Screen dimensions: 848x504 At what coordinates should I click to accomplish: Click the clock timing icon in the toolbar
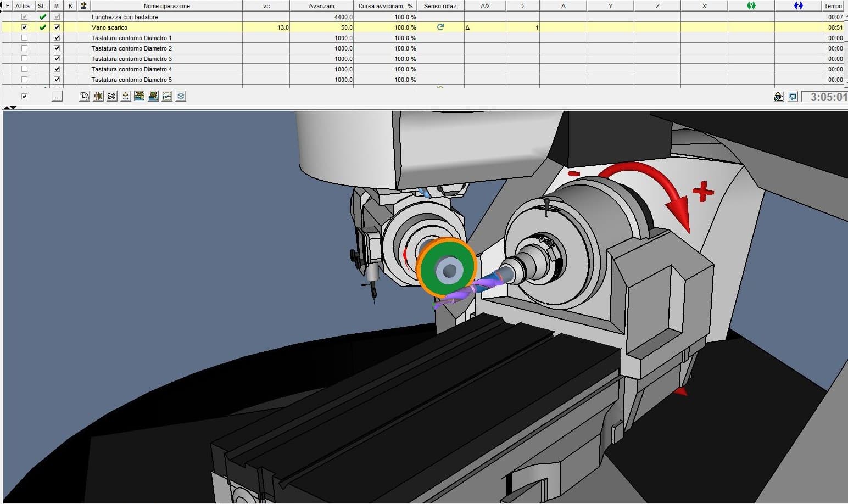84,96
